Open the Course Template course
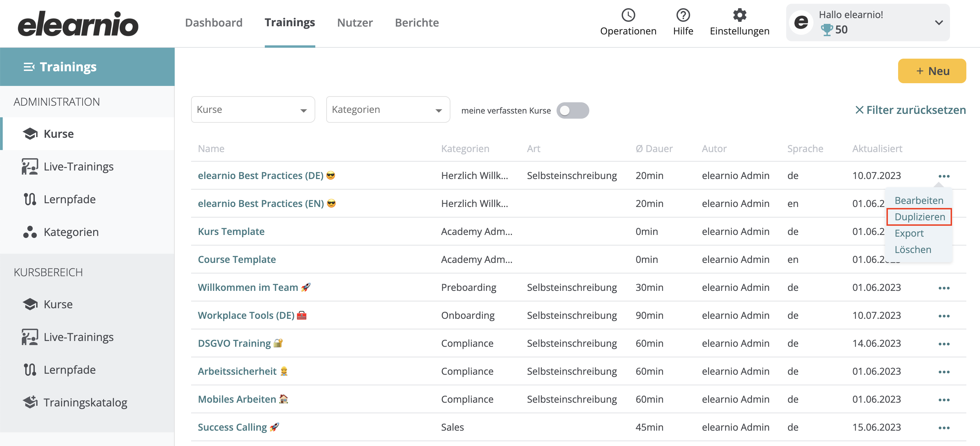980x446 pixels. 236,259
